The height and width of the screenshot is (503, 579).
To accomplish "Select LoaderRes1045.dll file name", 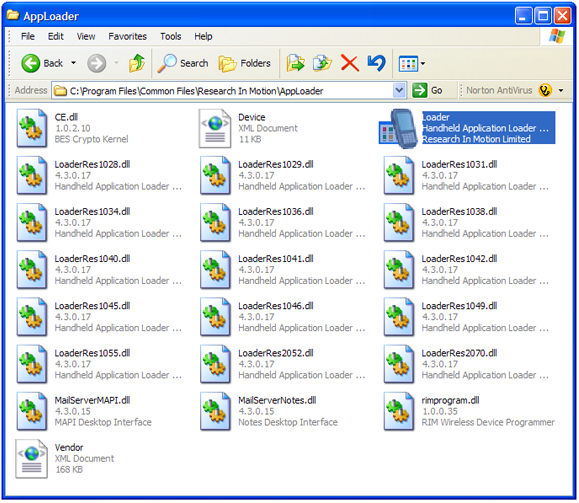I will pyautogui.click(x=92, y=306).
